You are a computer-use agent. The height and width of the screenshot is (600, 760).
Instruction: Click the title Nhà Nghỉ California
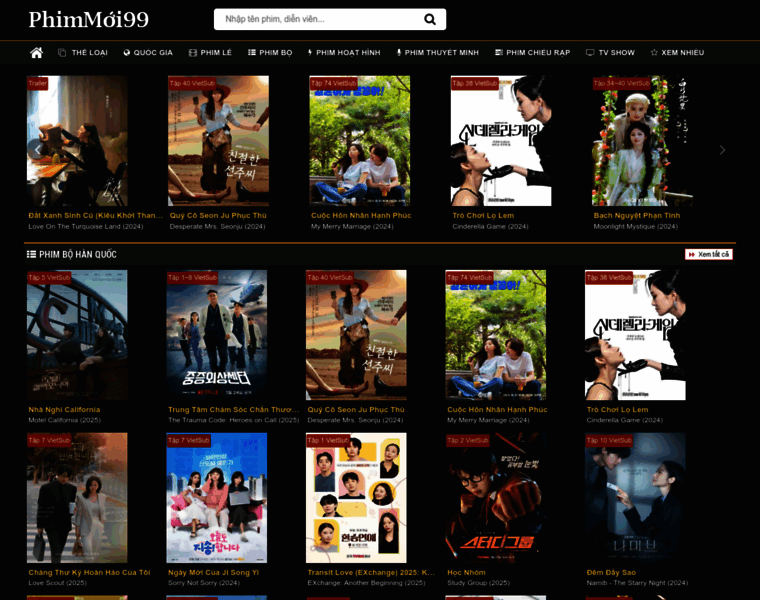coord(64,410)
